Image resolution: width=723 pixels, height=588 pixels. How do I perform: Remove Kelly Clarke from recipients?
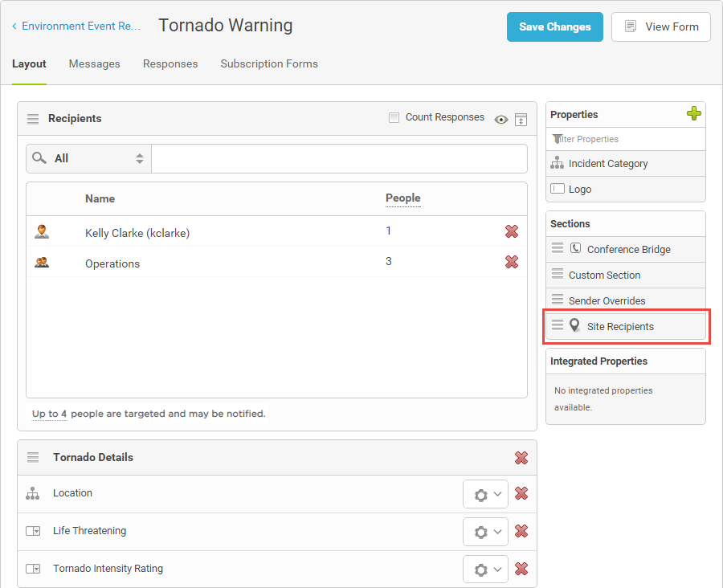click(512, 231)
